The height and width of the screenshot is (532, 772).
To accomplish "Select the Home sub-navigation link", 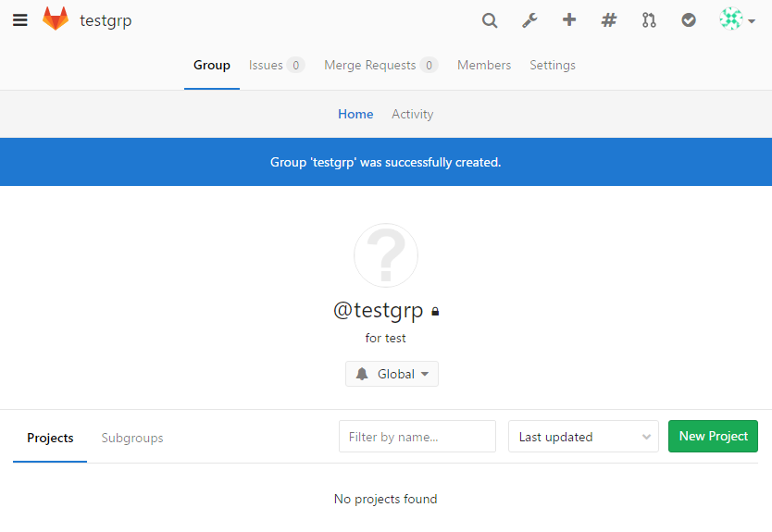I will [x=355, y=114].
